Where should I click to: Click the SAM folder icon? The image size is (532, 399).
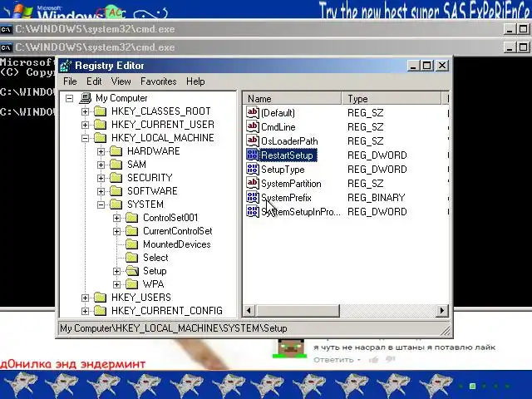pyautogui.click(x=116, y=165)
